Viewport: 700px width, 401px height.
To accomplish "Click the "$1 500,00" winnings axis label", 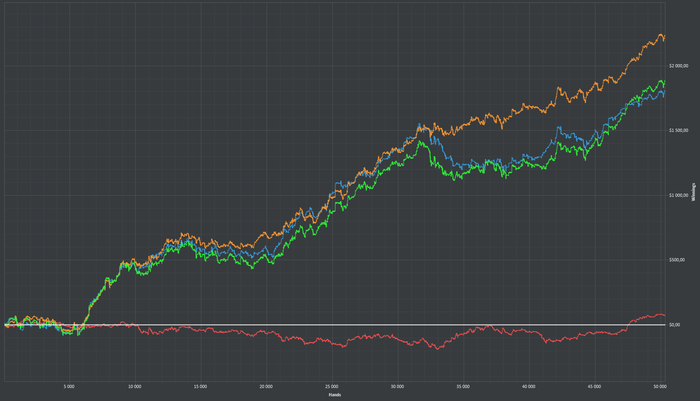I will click(x=678, y=130).
